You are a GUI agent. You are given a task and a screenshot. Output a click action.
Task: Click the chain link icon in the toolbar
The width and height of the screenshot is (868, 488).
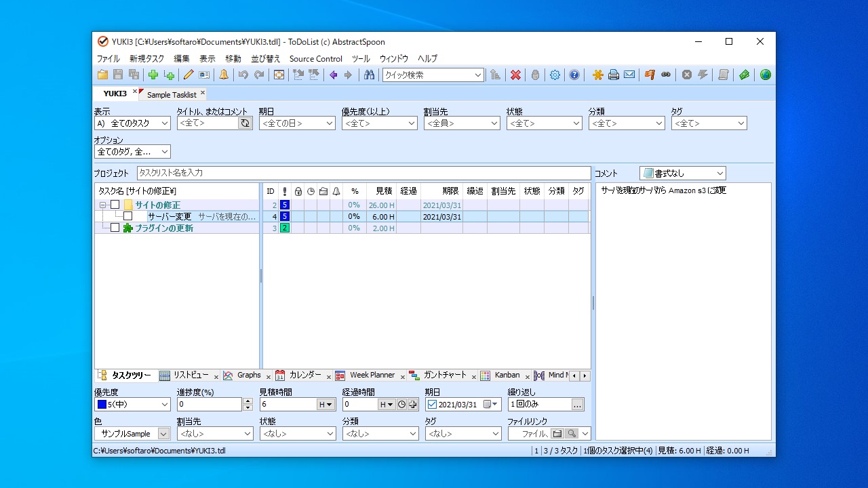click(665, 75)
